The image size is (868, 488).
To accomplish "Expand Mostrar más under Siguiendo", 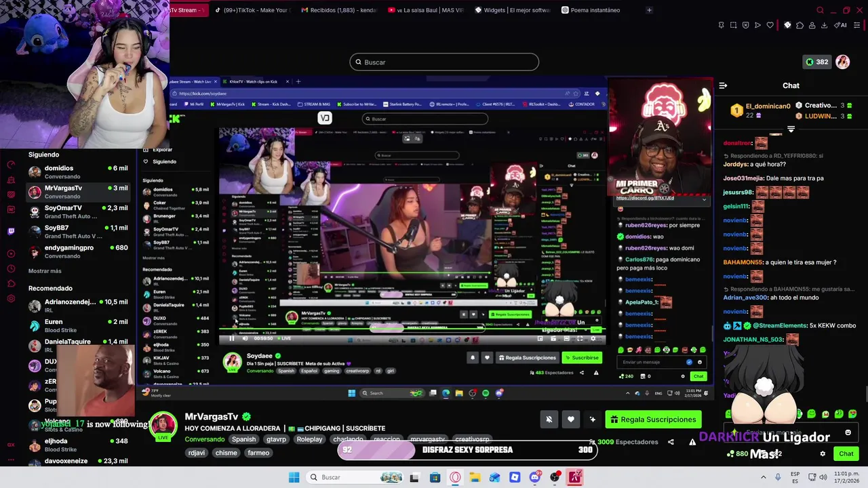I will pyautogui.click(x=45, y=271).
